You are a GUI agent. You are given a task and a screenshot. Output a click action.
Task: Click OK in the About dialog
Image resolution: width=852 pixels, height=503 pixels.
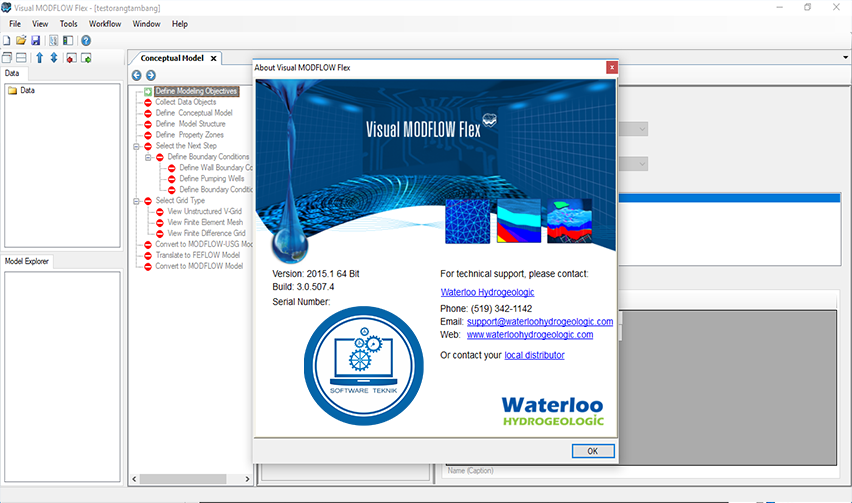click(593, 451)
